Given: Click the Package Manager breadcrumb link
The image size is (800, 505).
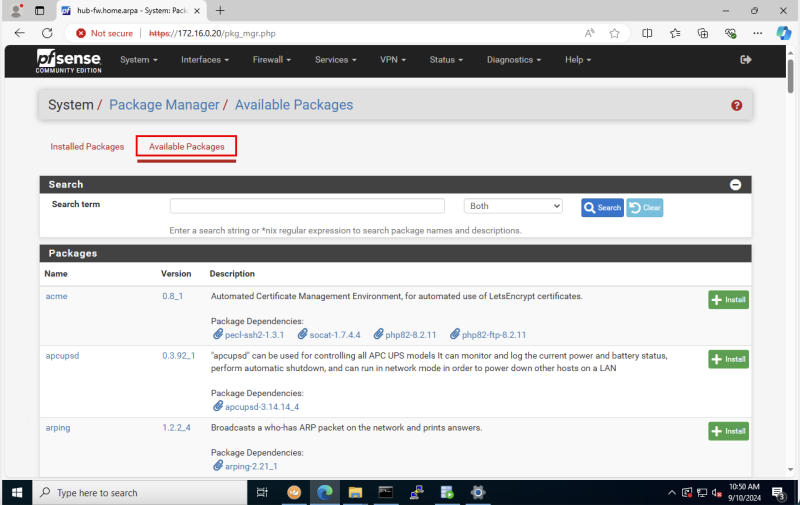Looking at the screenshot, I should click(x=164, y=105).
